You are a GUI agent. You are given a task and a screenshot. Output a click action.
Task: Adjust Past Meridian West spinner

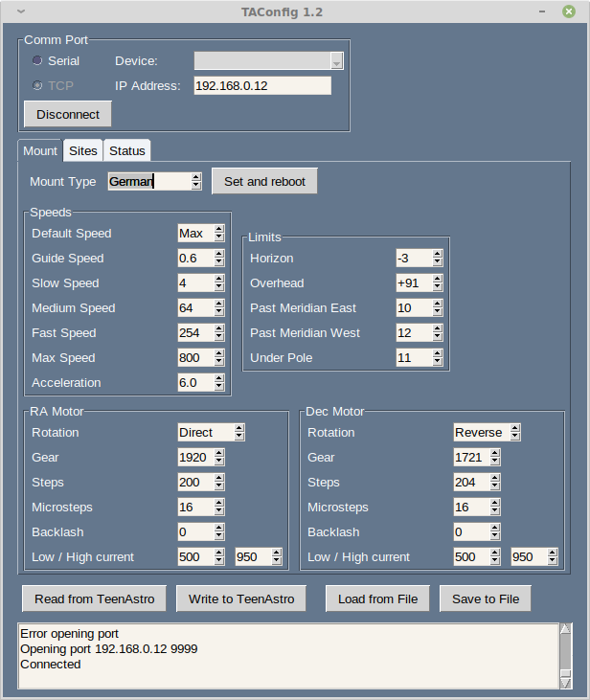pos(438,333)
